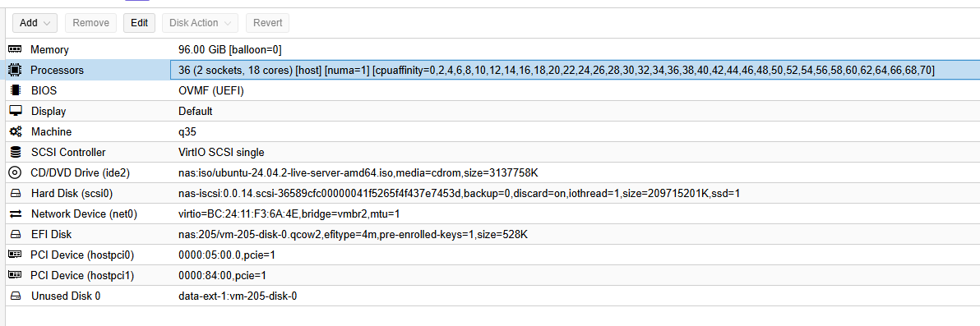Click the Remove button

tap(90, 23)
